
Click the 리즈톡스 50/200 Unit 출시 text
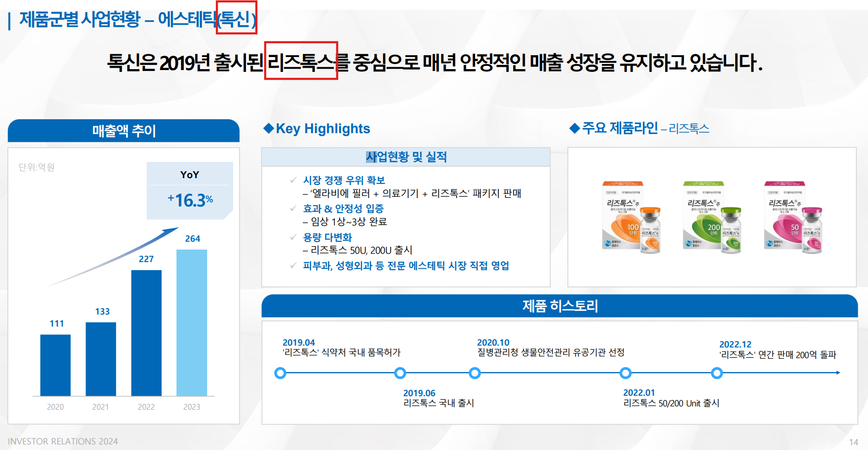pyautogui.click(x=671, y=403)
